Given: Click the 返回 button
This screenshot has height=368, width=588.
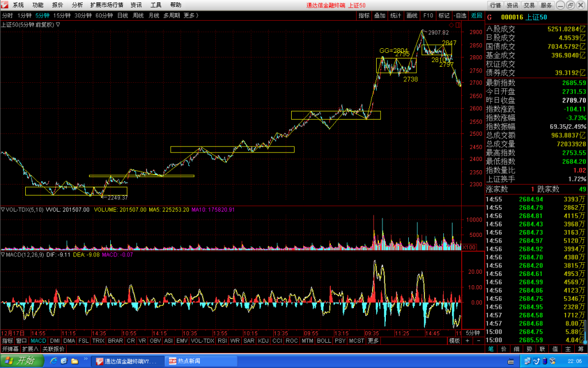Looking at the screenshot, I should [477, 16].
